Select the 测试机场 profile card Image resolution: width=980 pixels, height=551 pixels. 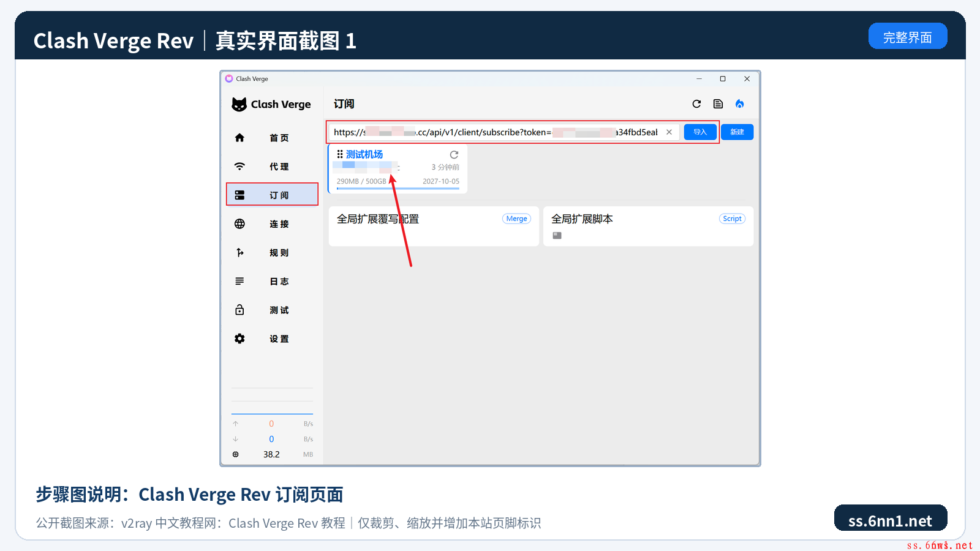(x=398, y=169)
